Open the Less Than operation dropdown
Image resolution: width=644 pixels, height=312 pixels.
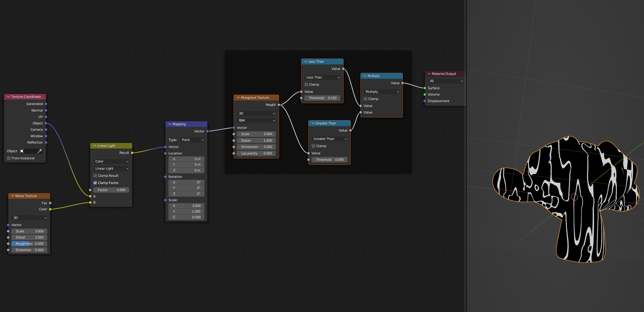(321, 77)
